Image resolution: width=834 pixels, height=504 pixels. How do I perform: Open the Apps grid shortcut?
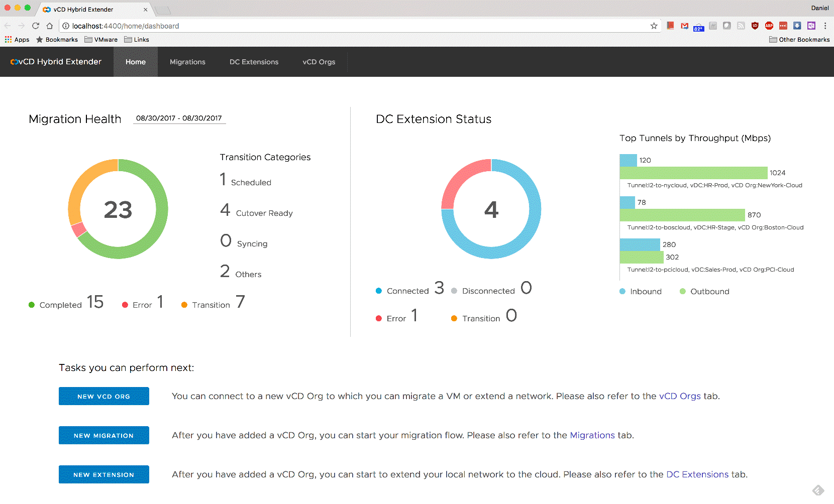17,40
